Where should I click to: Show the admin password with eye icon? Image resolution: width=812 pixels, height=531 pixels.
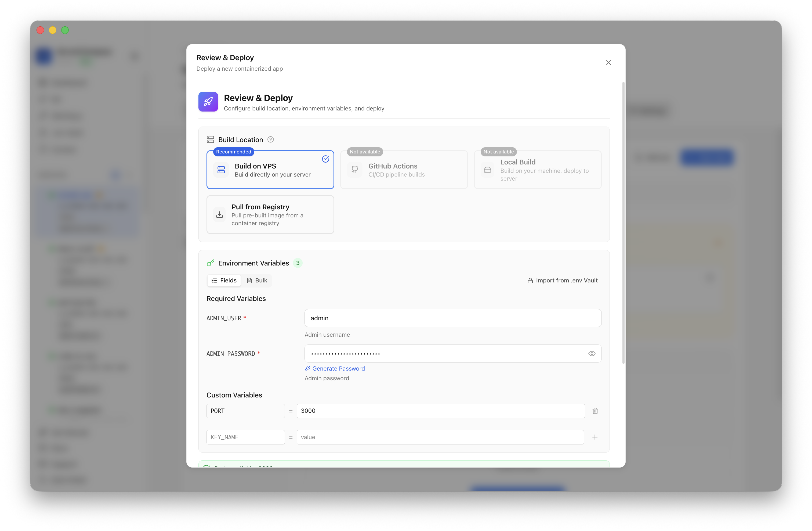point(592,353)
